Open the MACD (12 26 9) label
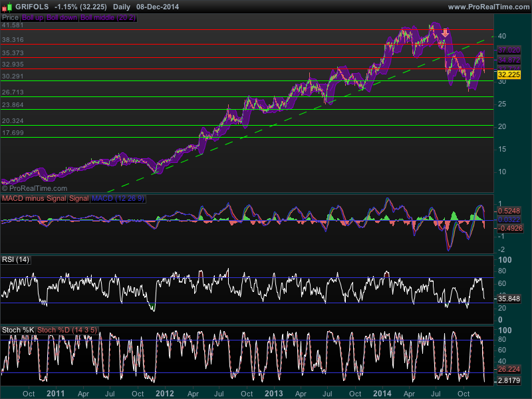 118,198
